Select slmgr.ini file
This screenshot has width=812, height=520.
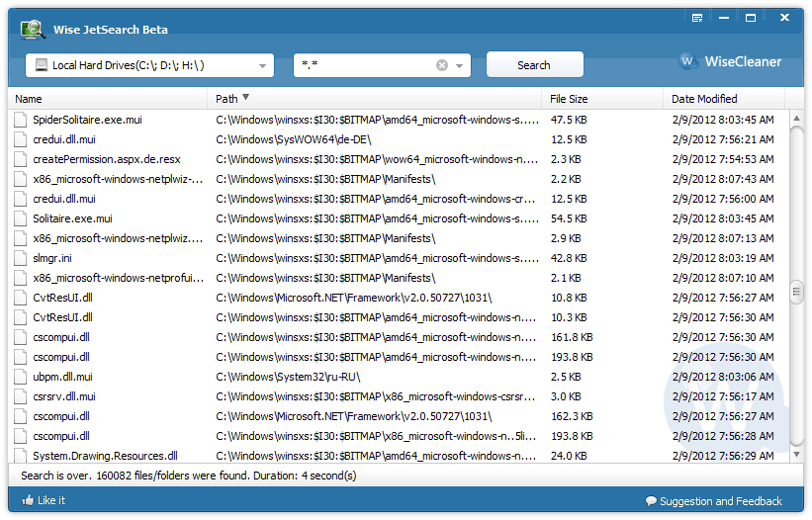click(x=399, y=258)
